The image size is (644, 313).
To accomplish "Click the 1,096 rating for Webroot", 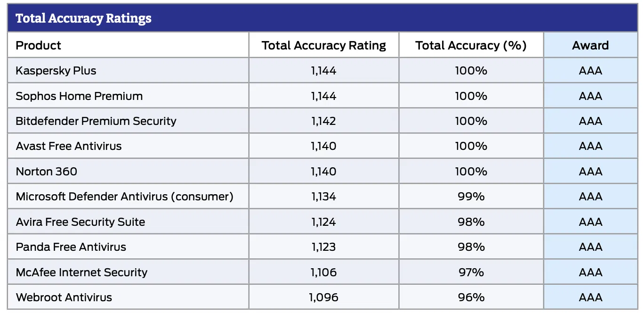I will click(324, 297).
